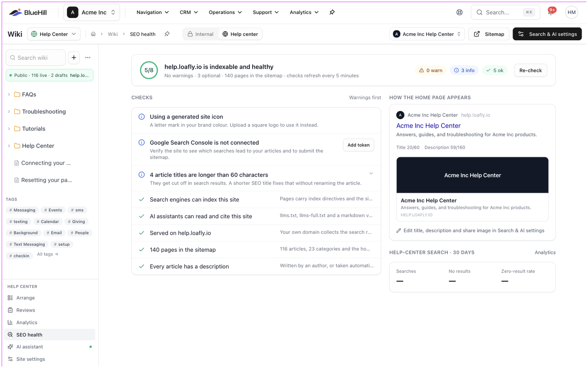Add a new wiki page
Screen dimensions: 588x368
click(x=74, y=58)
